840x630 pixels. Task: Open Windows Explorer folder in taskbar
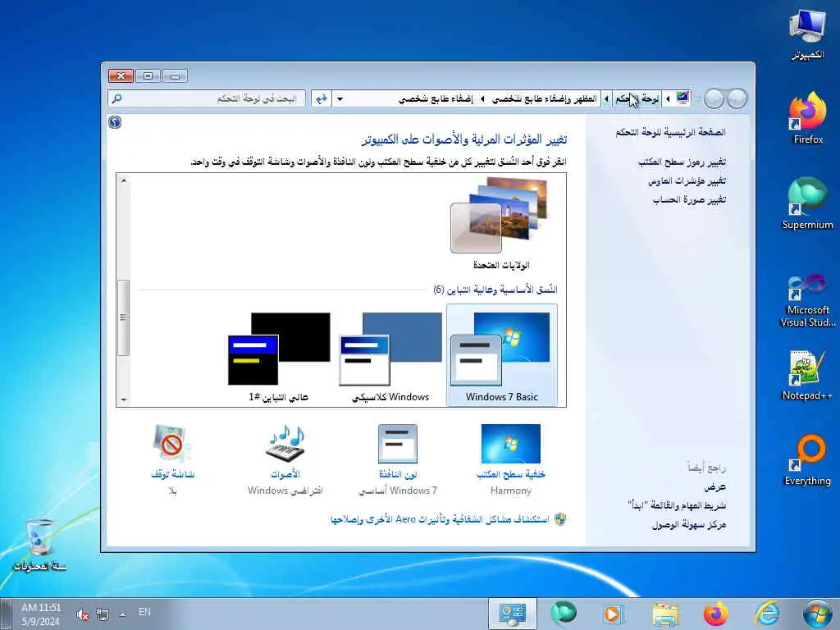pyautogui.click(x=665, y=614)
